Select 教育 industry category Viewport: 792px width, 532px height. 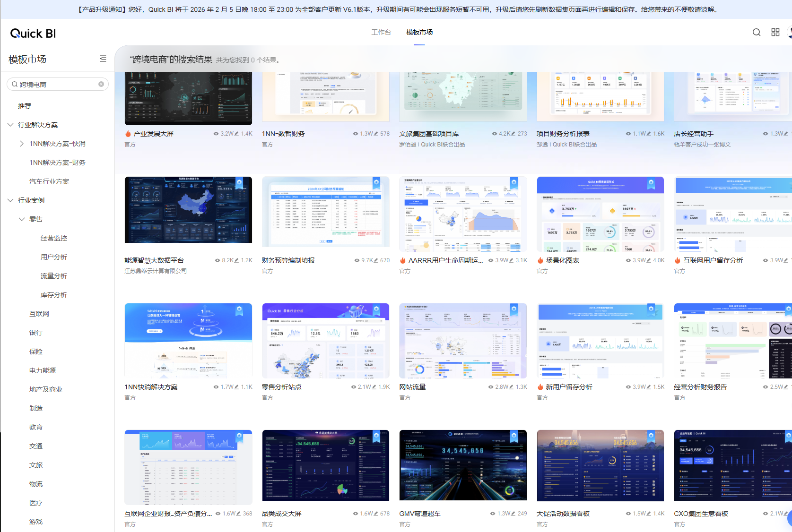tap(36, 427)
